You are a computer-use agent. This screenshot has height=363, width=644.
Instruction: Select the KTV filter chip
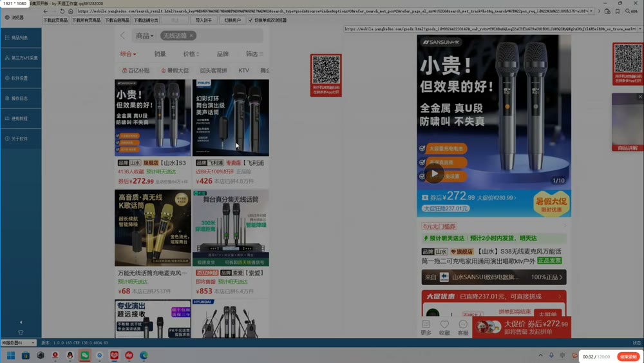point(243,70)
